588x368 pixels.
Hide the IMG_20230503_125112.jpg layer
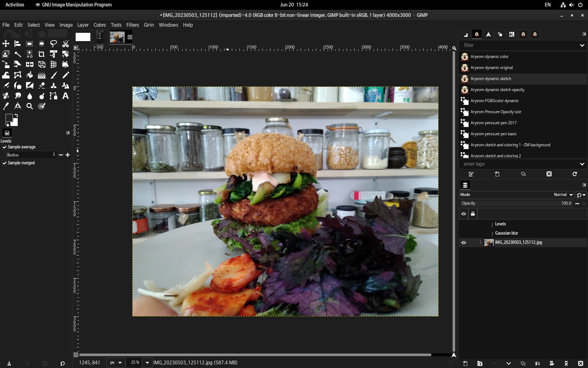tap(463, 243)
